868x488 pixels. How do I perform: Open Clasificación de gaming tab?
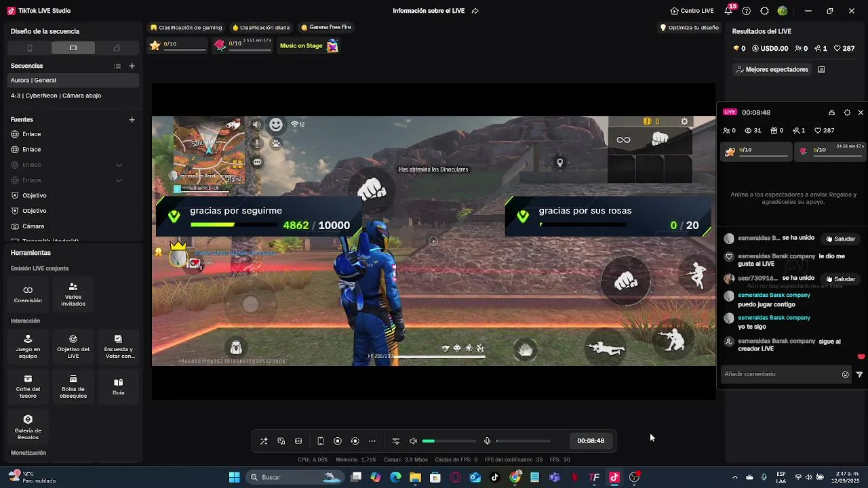186,28
